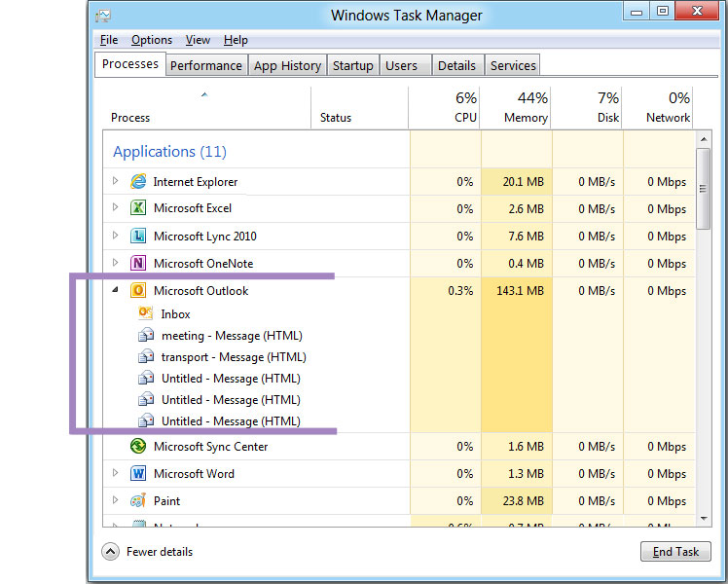
Task: Collapse the Microsoft Outlook process group
Action: (115, 290)
